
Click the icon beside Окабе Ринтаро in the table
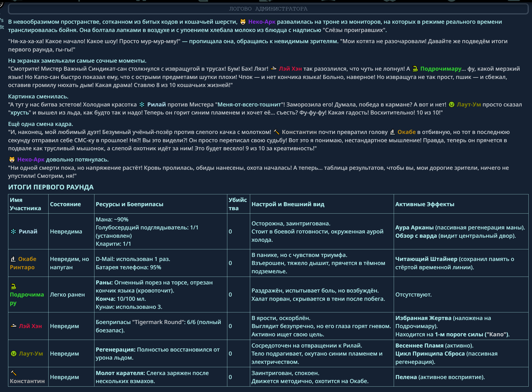pyautogui.click(x=13, y=259)
